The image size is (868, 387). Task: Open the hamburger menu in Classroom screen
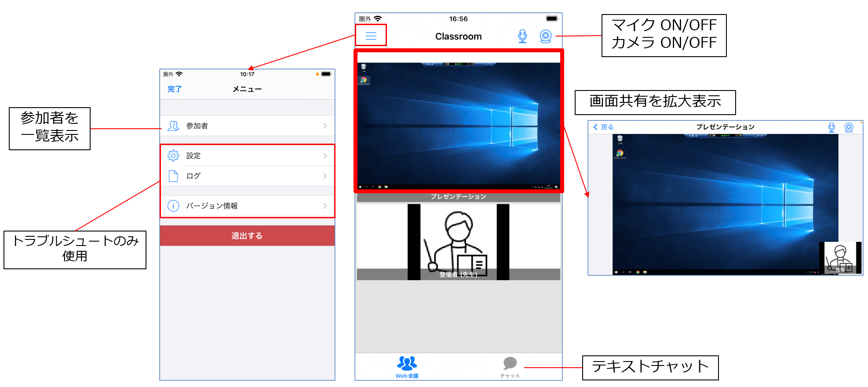tap(371, 36)
